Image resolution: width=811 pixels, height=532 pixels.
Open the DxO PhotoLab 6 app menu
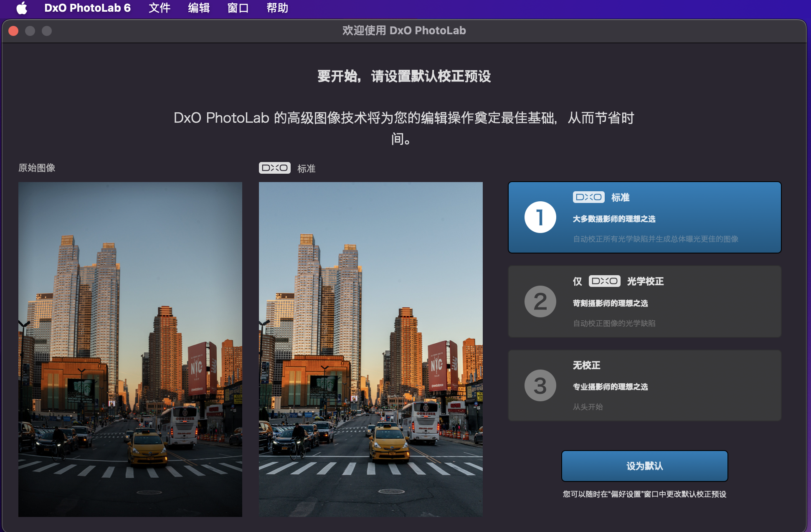pyautogui.click(x=87, y=8)
